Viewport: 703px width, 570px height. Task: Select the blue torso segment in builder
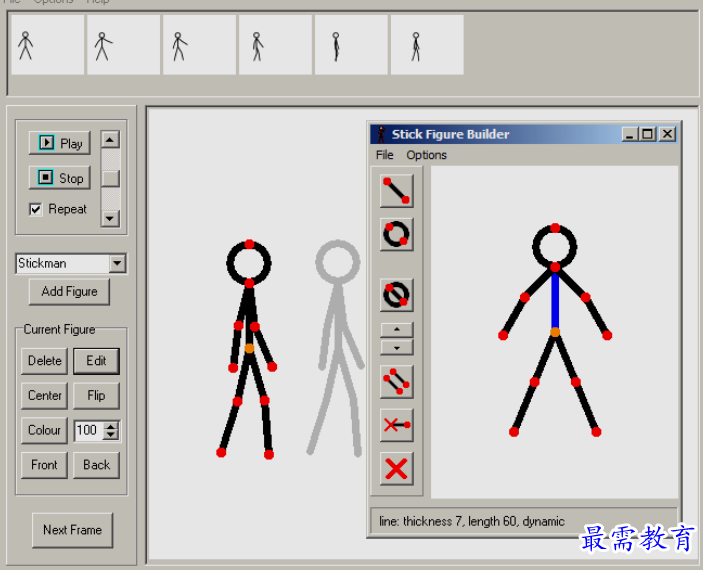(x=555, y=300)
